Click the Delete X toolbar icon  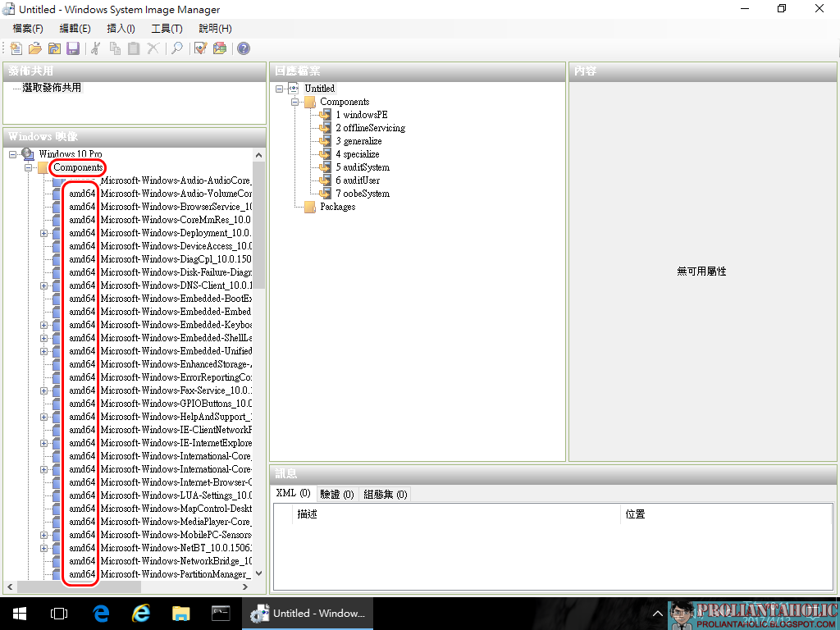(x=153, y=48)
